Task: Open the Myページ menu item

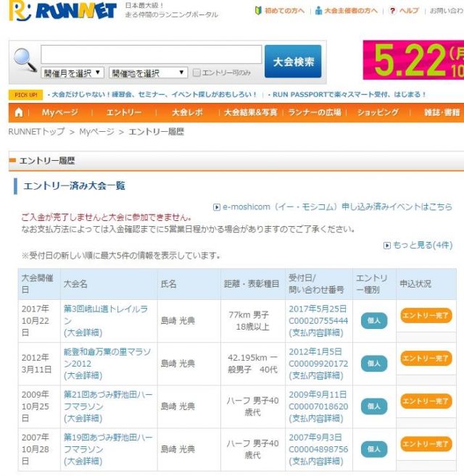Action: pos(59,112)
